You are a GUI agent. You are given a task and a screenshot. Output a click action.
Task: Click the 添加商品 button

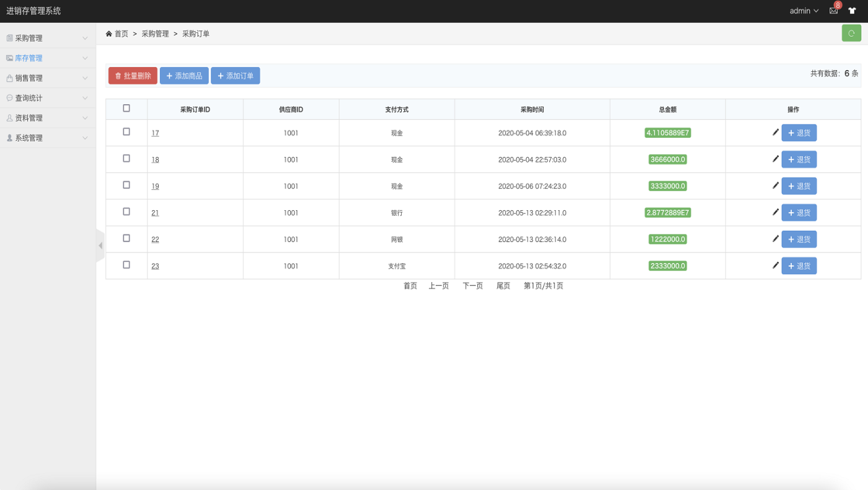tap(184, 76)
